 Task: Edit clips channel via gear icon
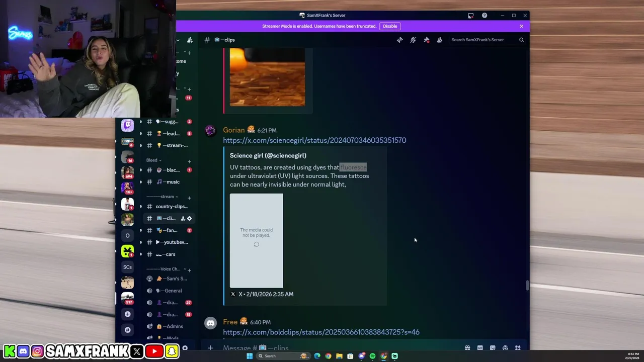(190, 218)
